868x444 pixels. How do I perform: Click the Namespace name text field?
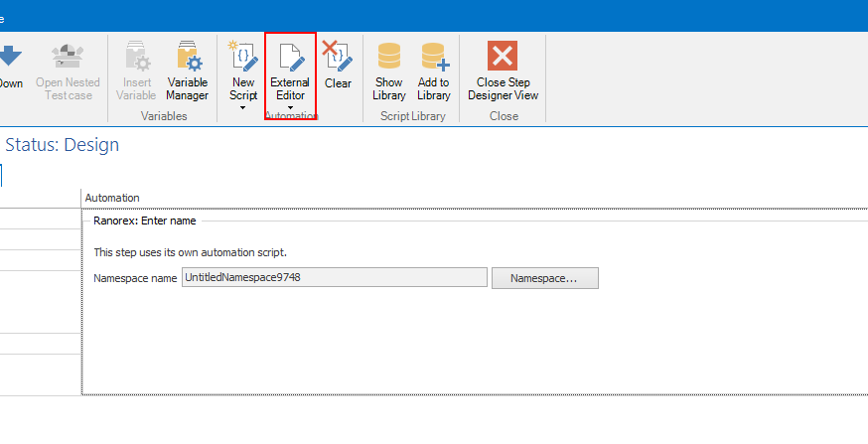click(334, 278)
